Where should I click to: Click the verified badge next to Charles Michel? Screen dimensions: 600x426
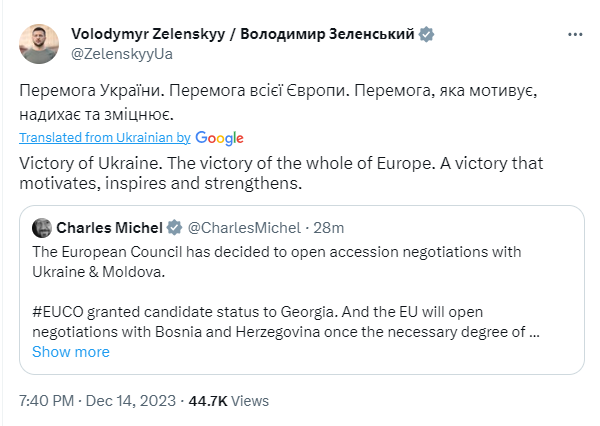point(173,227)
